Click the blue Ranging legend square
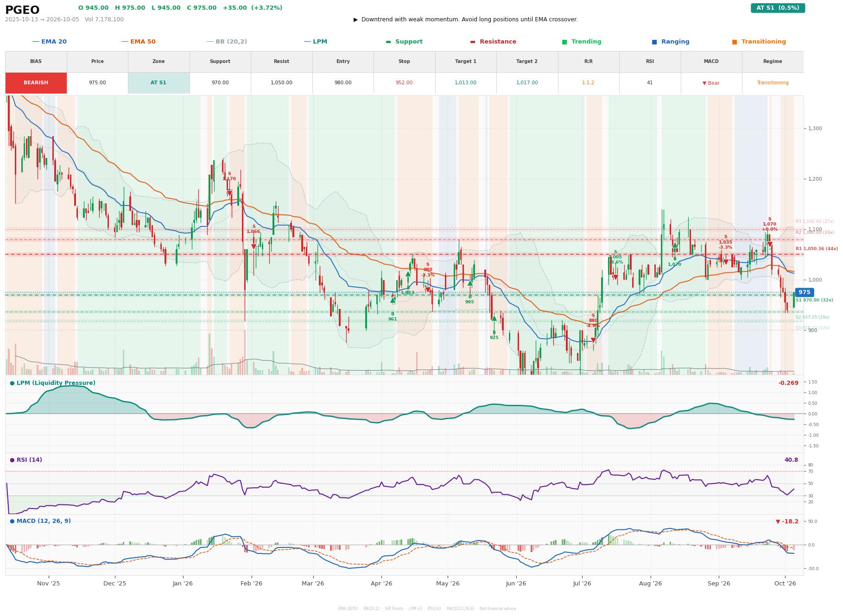The image size is (843, 616). pyautogui.click(x=654, y=42)
